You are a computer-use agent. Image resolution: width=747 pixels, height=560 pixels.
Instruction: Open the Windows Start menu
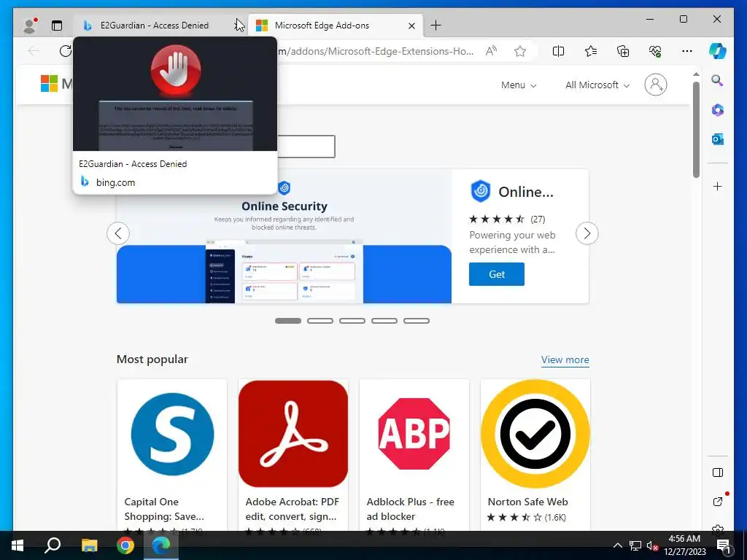(18, 545)
